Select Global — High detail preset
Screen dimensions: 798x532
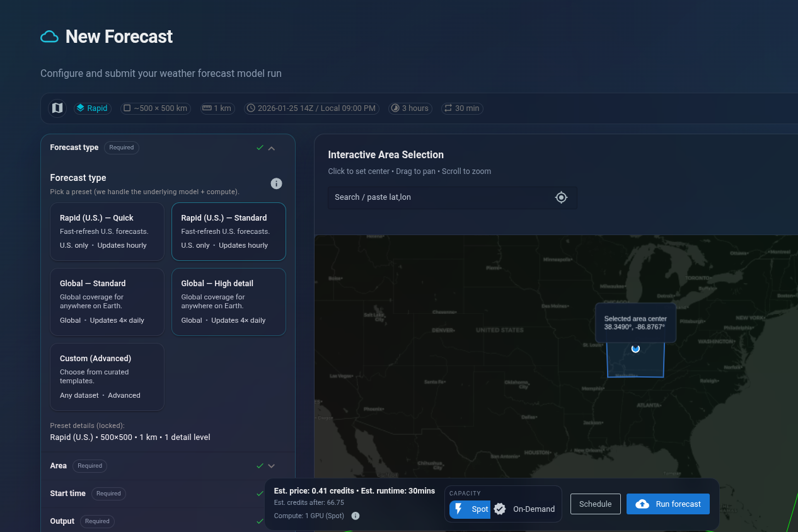coord(229,302)
